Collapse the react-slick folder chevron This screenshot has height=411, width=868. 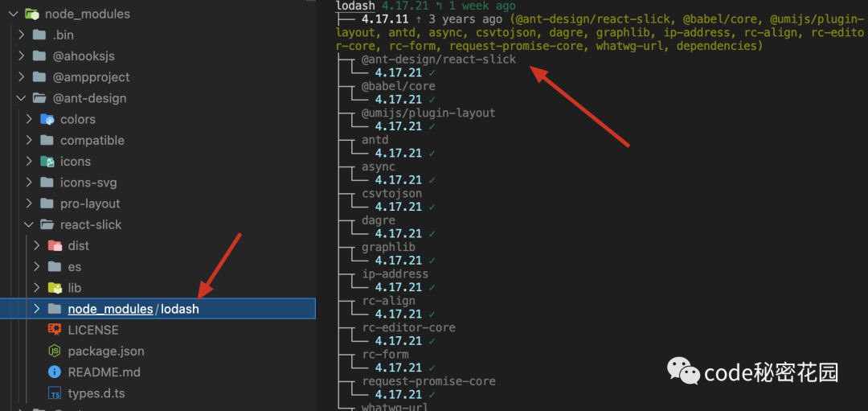[x=30, y=224]
